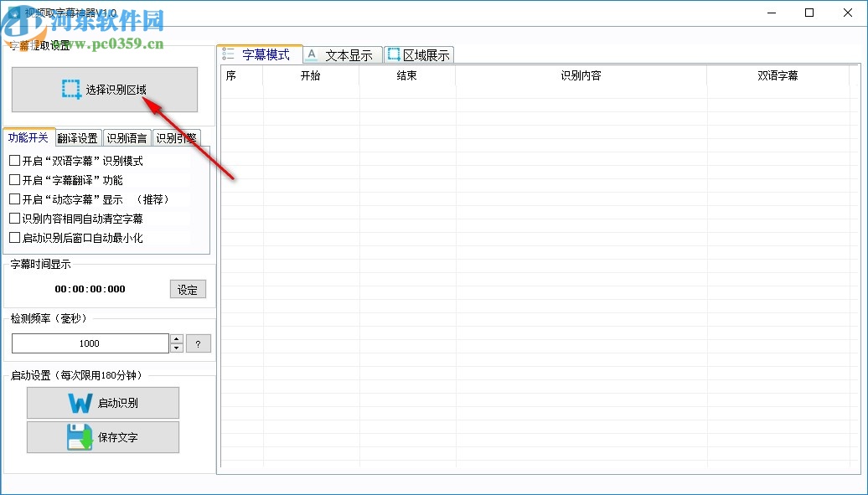
Task: Enable 动态字幕 display option
Action: (14, 199)
